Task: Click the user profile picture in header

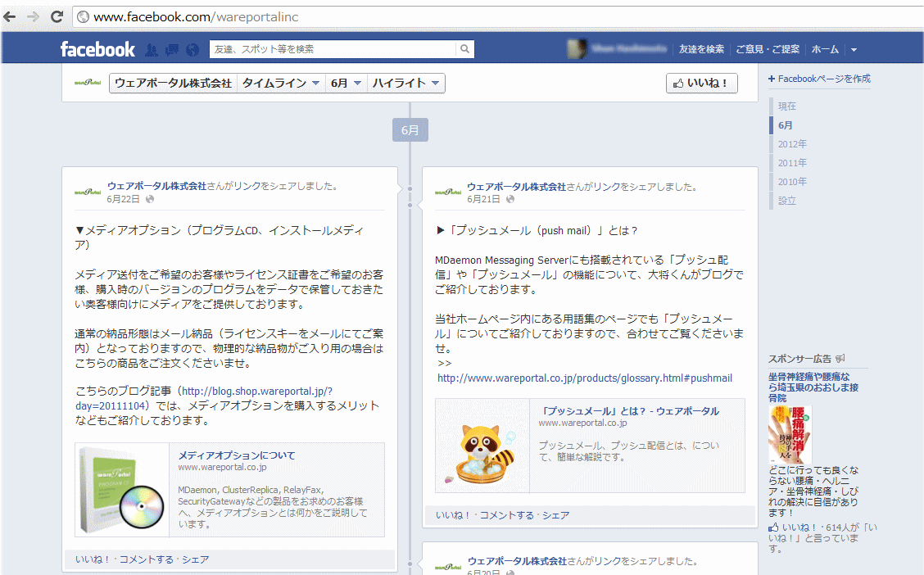Action: point(577,49)
